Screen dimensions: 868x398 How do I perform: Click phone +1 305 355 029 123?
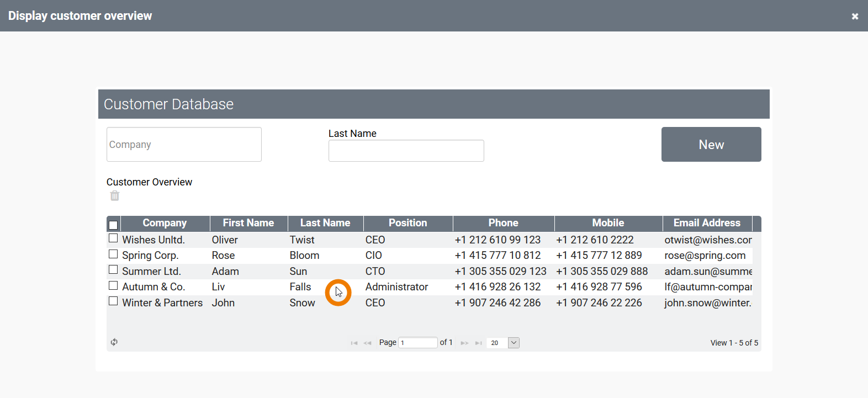coord(500,272)
